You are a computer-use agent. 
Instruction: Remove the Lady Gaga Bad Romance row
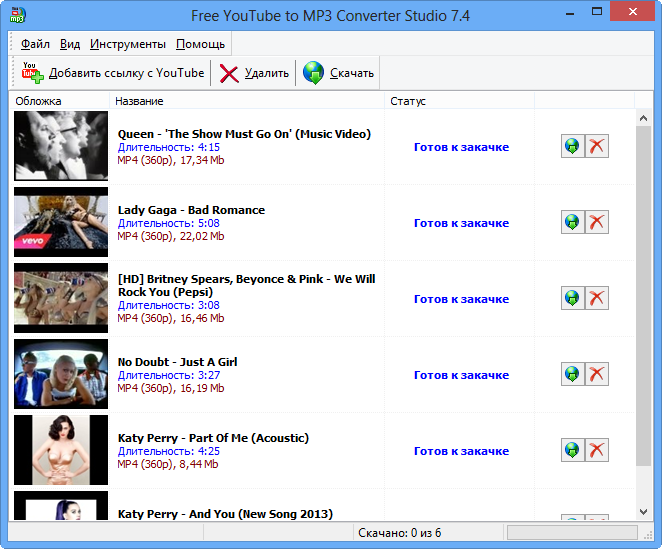597,222
